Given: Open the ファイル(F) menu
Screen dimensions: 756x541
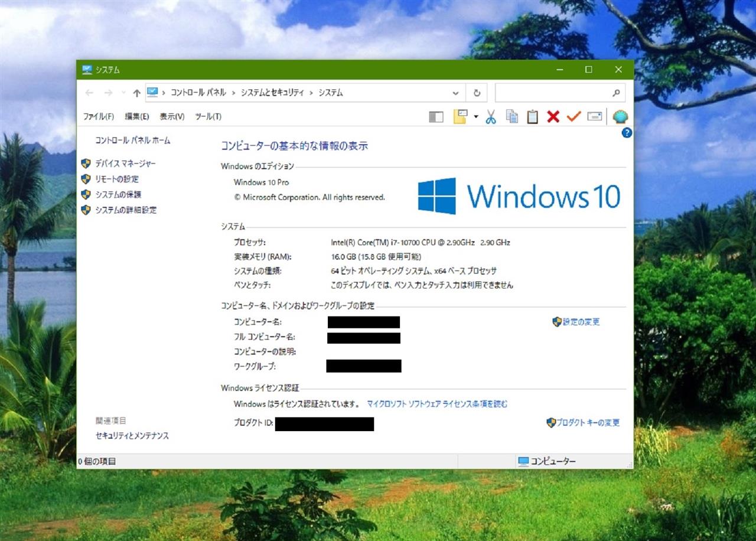Looking at the screenshot, I should pos(99,117).
